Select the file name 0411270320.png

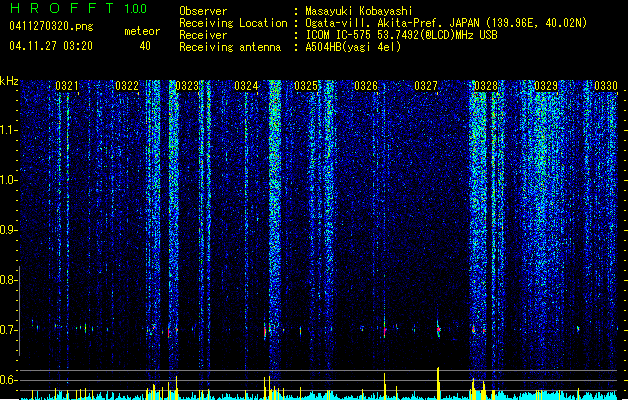point(51,26)
